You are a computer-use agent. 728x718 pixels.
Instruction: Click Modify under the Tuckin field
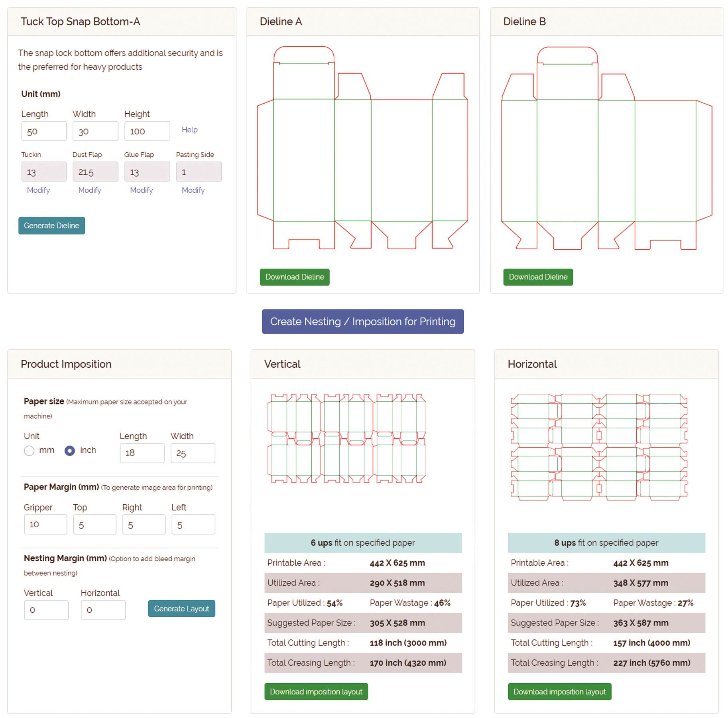coord(38,190)
